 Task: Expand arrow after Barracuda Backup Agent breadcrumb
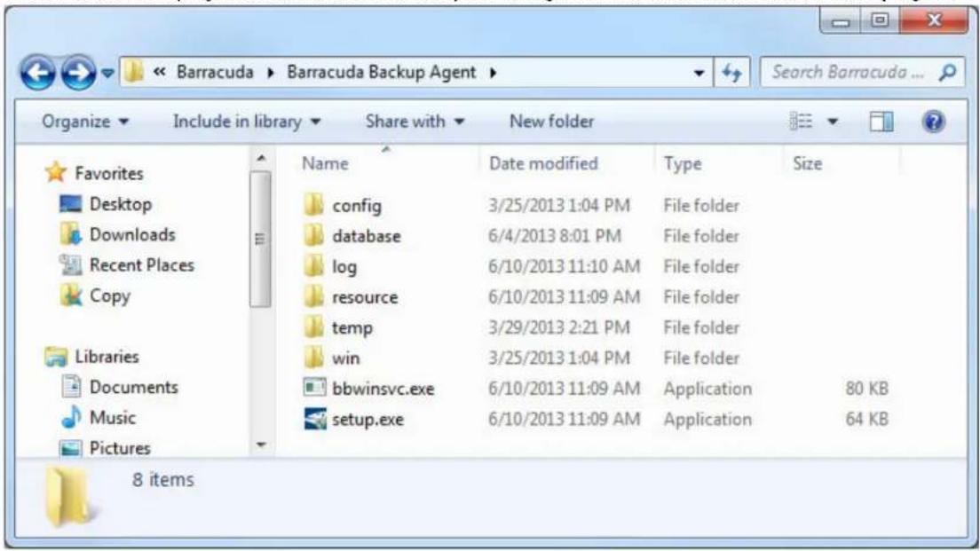tap(494, 73)
